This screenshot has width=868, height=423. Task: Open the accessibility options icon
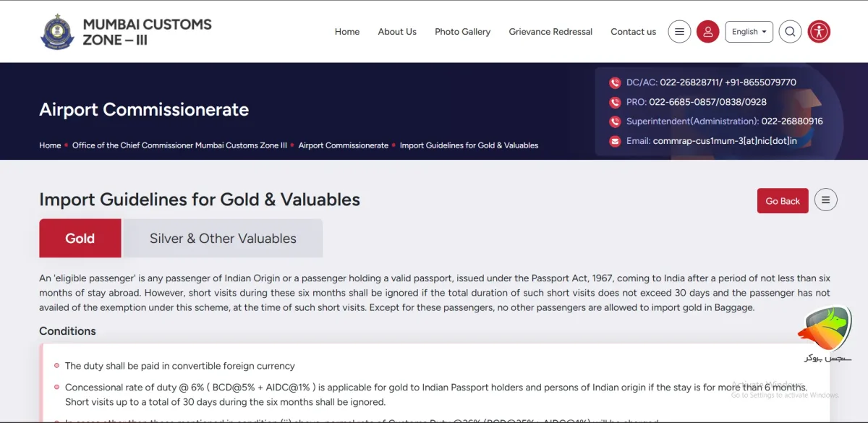pos(819,32)
